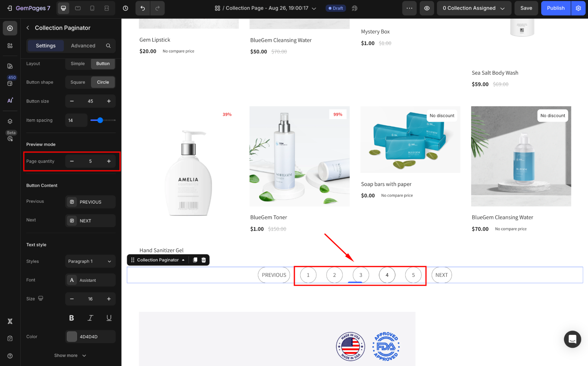The image size is (588, 366).
Task: Open the chat support bubble
Action: 572,339
